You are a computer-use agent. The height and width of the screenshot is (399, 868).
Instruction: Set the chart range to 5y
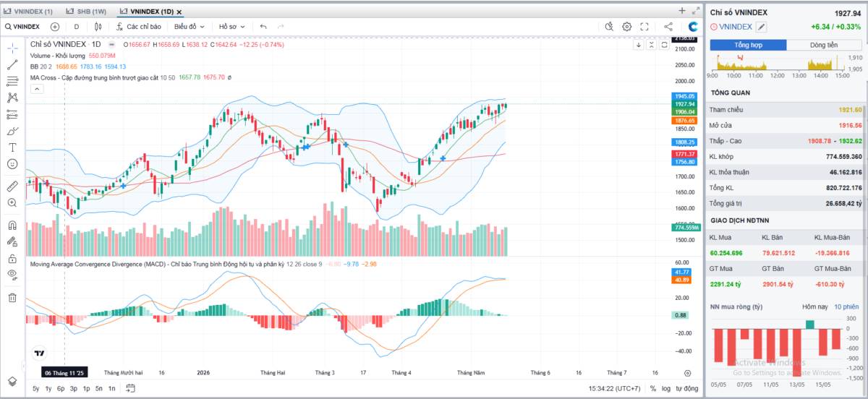36,389
